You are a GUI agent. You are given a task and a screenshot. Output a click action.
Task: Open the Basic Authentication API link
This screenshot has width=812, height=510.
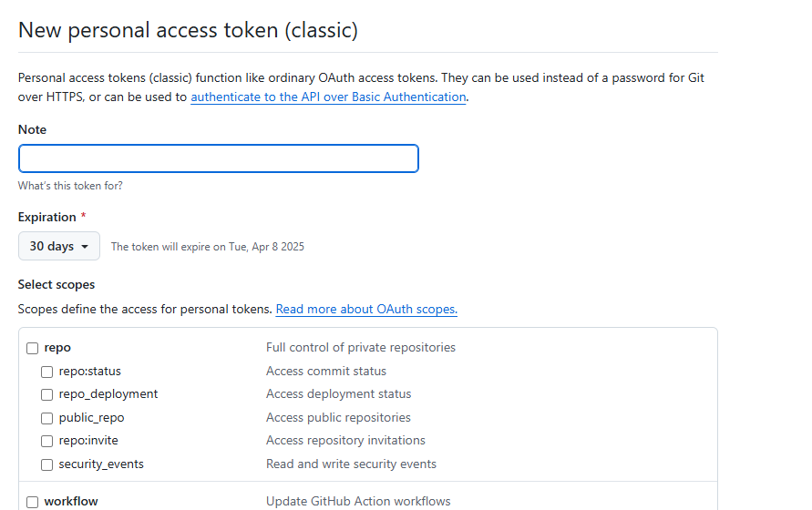(328, 97)
